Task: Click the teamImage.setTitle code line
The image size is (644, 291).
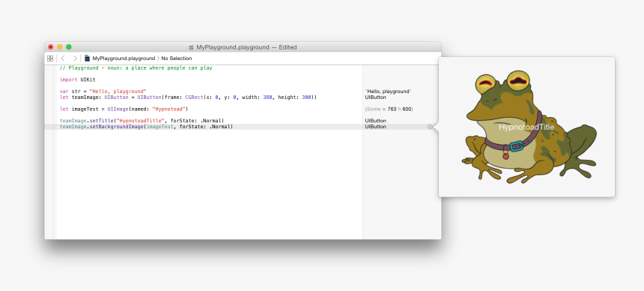Action: click(142, 121)
